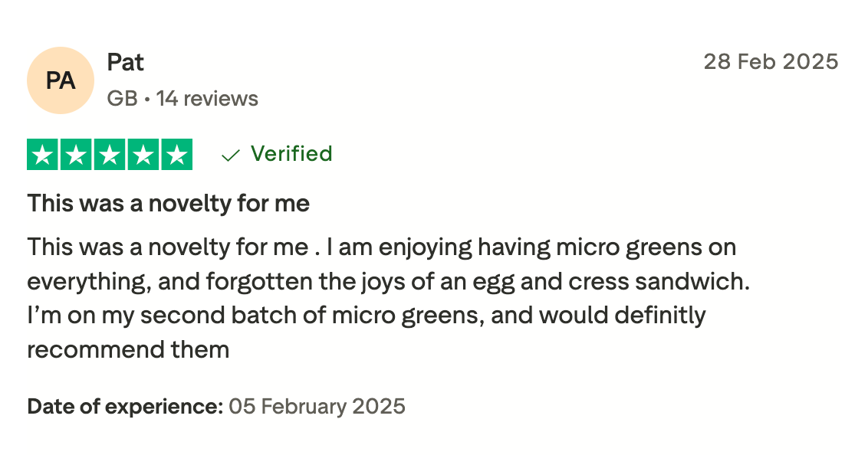This screenshot has width=868, height=455.
Task: Open the 14 reviews count
Action: (x=207, y=99)
